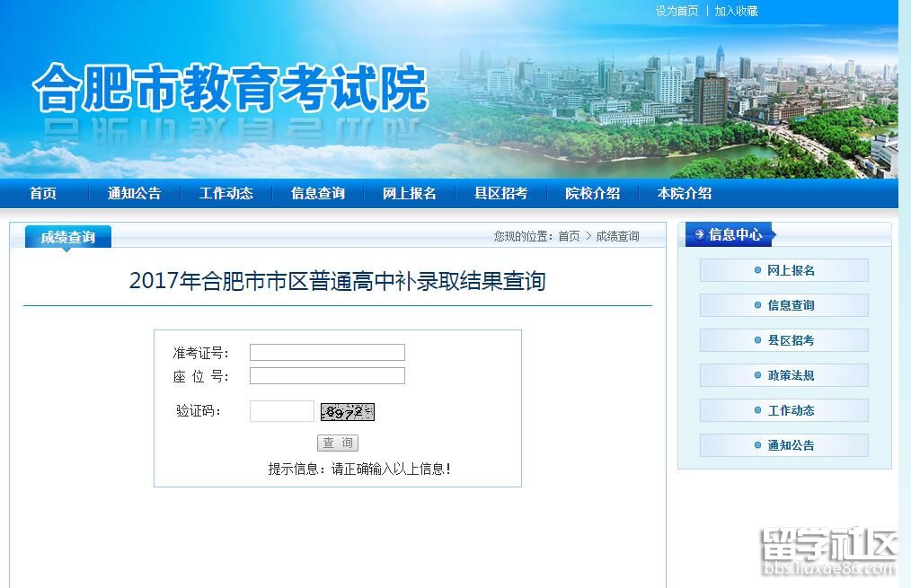
Task: Select 信息查询 in the navigation bar
Action: coord(318,193)
